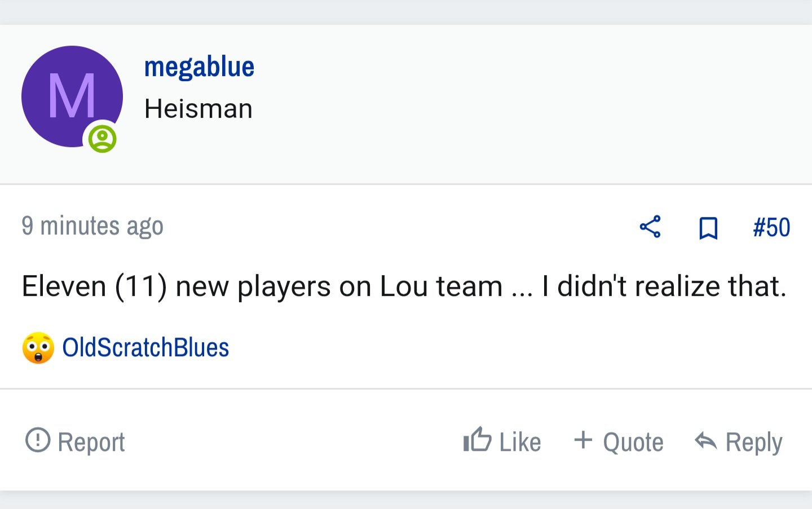Screen dimensions: 812x509
Task: Click the gray user info header banner
Action: pyautogui.click(x=406, y=104)
